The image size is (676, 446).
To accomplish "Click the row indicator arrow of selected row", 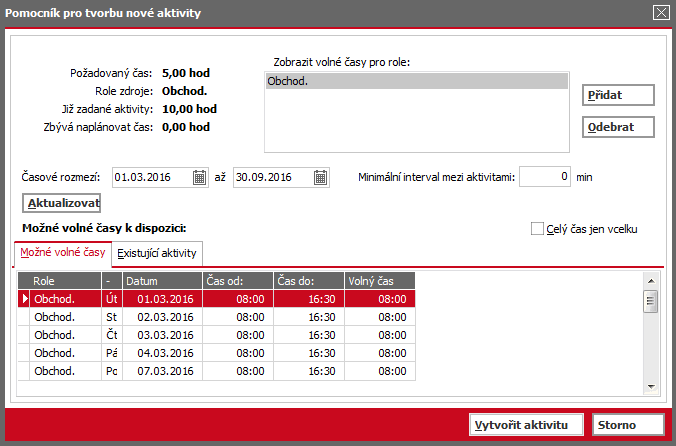I will (x=24, y=299).
